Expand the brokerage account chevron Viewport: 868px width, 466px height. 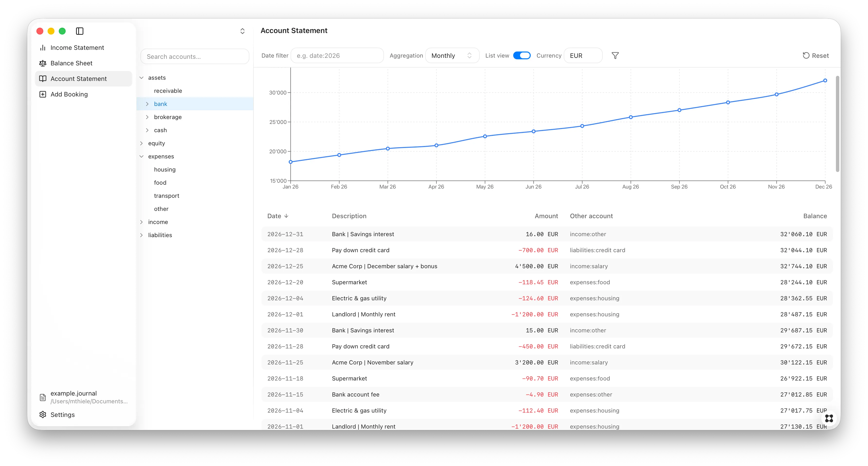pos(147,117)
